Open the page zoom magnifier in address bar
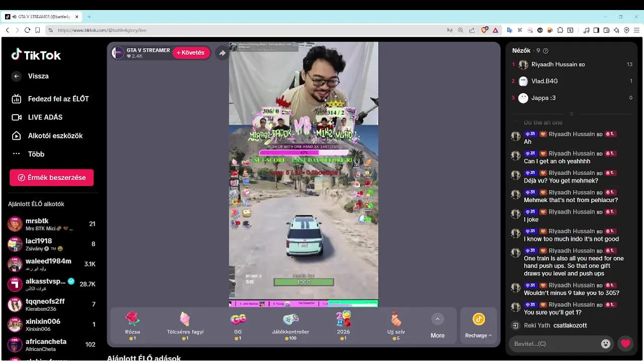Screen dimensions: 644x362 pyautogui.click(x=460, y=30)
